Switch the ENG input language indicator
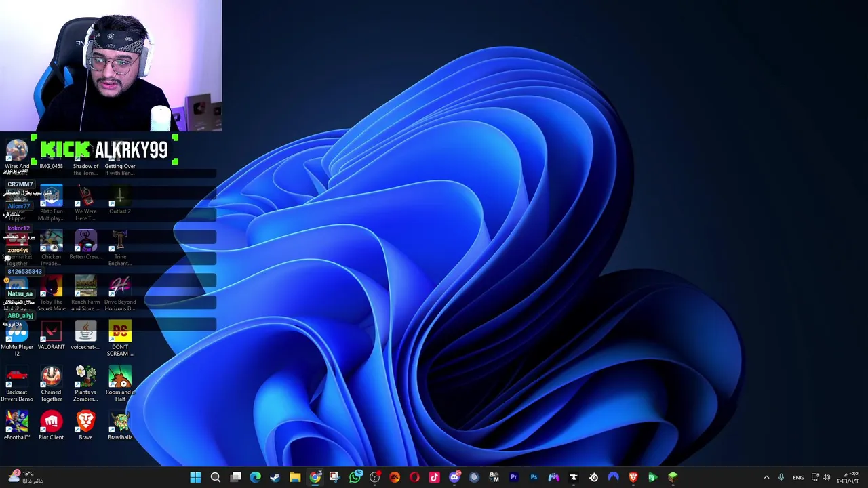This screenshot has width=868, height=488. click(x=798, y=477)
